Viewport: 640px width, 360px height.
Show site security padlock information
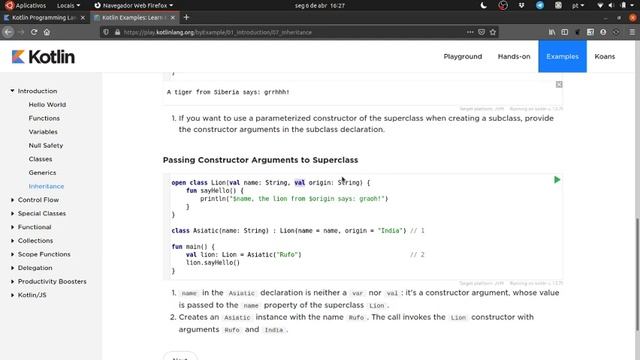coord(118,32)
